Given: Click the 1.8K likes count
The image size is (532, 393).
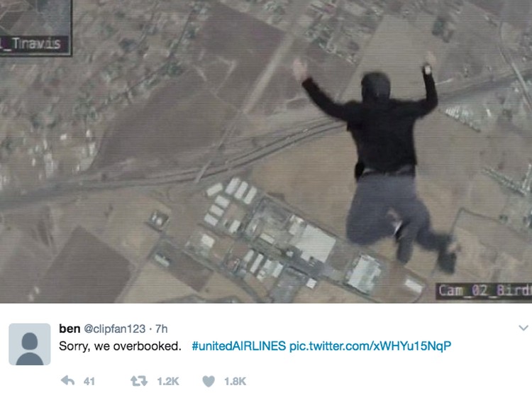Looking at the screenshot, I should [x=235, y=381].
